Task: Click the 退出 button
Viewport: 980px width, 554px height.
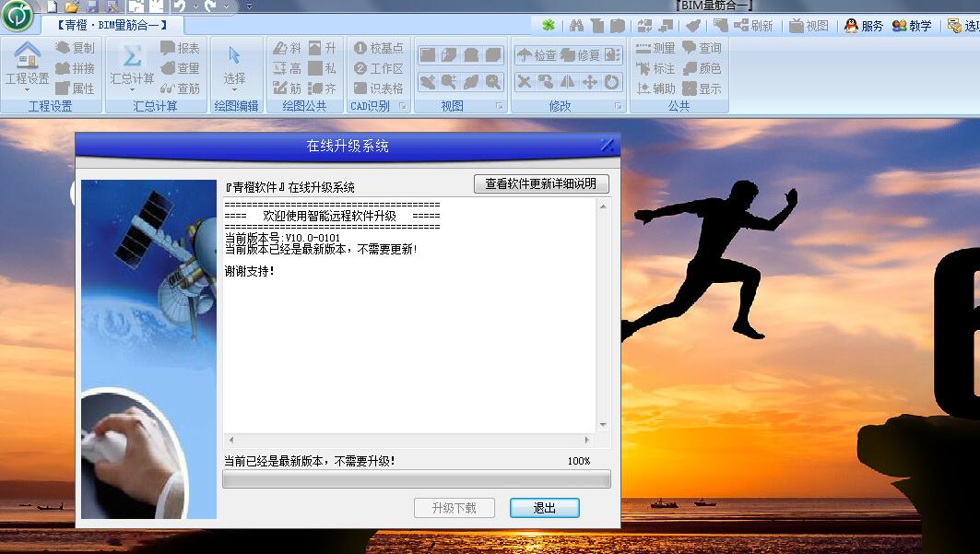Action: pyautogui.click(x=544, y=508)
